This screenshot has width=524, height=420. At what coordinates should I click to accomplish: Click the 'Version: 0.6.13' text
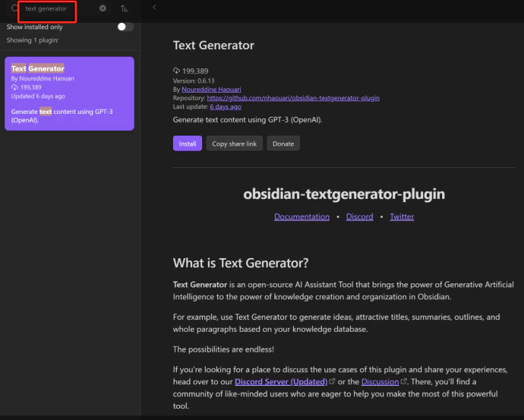[x=194, y=81]
